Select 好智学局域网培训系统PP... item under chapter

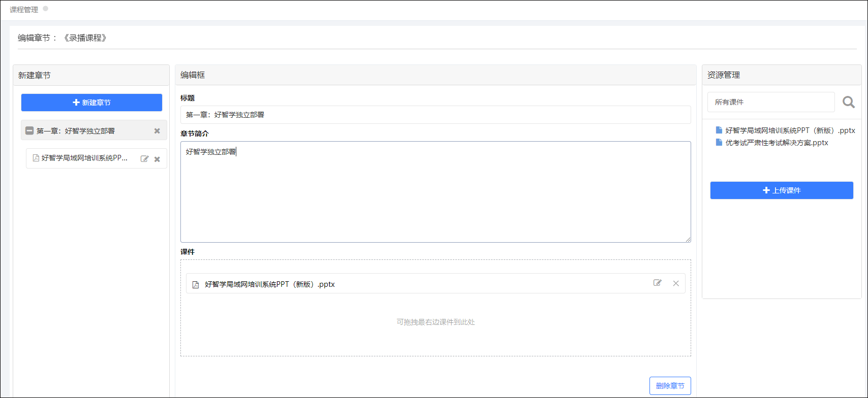(84, 158)
